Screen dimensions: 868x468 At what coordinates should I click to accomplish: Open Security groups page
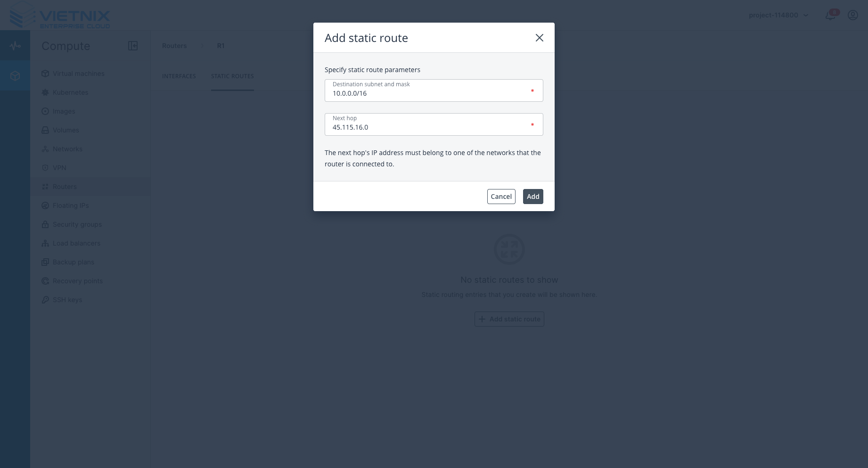(x=77, y=224)
